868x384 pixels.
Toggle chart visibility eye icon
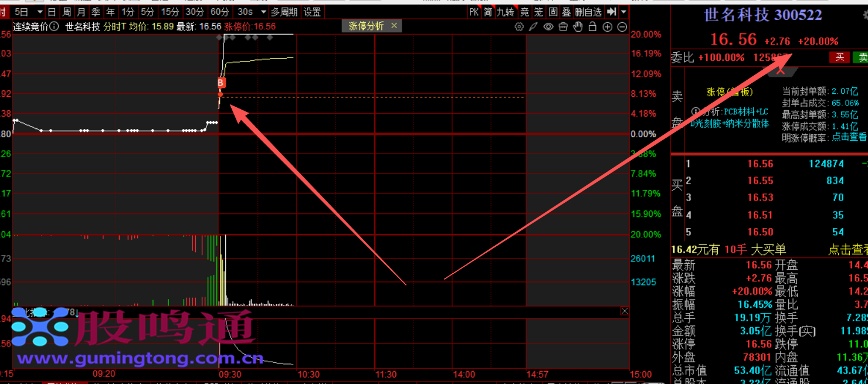pos(548,27)
